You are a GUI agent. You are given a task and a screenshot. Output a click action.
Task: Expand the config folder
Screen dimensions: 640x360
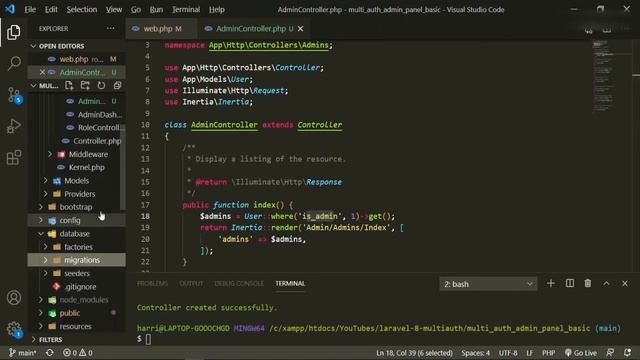(41, 220)
